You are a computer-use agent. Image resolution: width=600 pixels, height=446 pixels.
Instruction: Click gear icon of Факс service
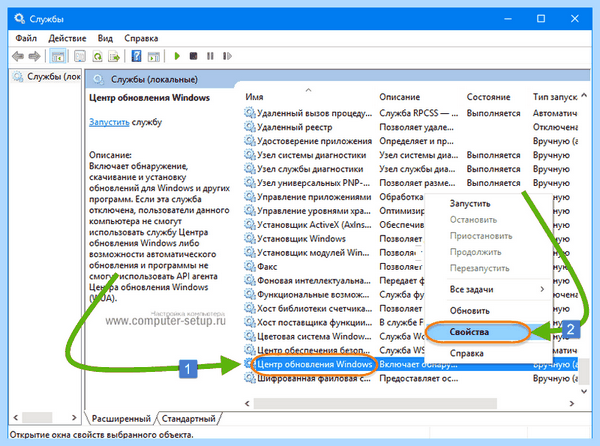249,266
